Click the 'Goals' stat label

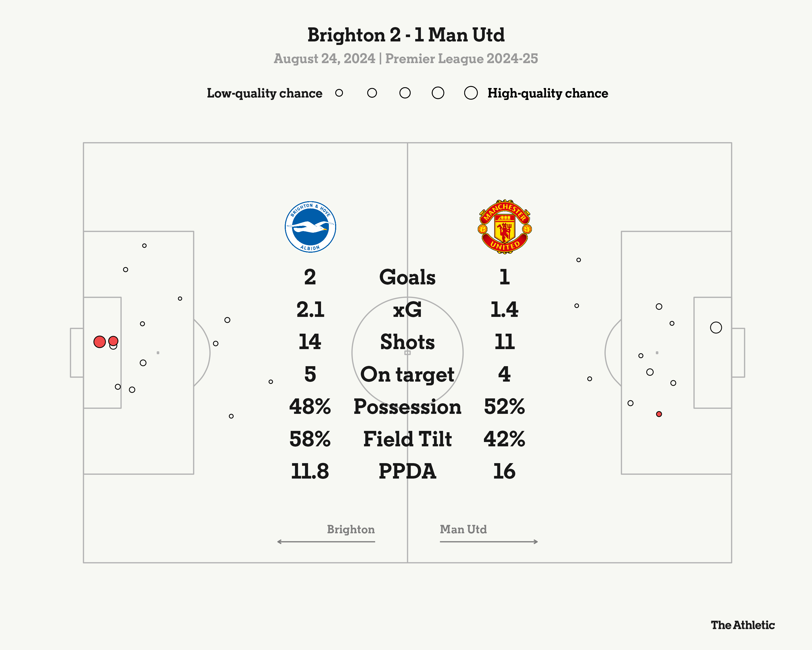click(407, 277)
